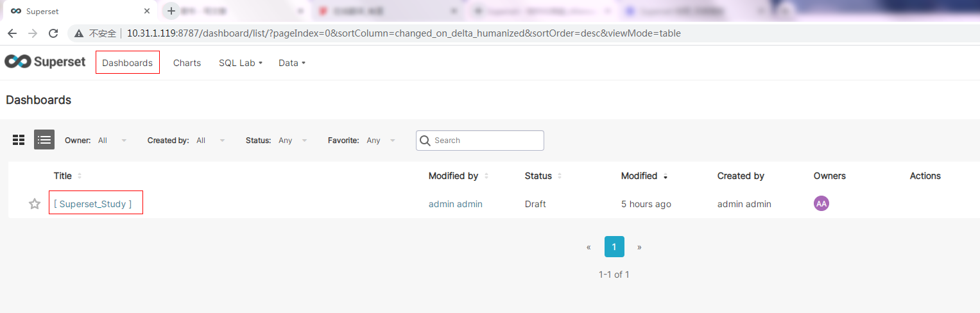Click the AA owner avatar
This screenshot has height=313, width=980.
(821, 203)
